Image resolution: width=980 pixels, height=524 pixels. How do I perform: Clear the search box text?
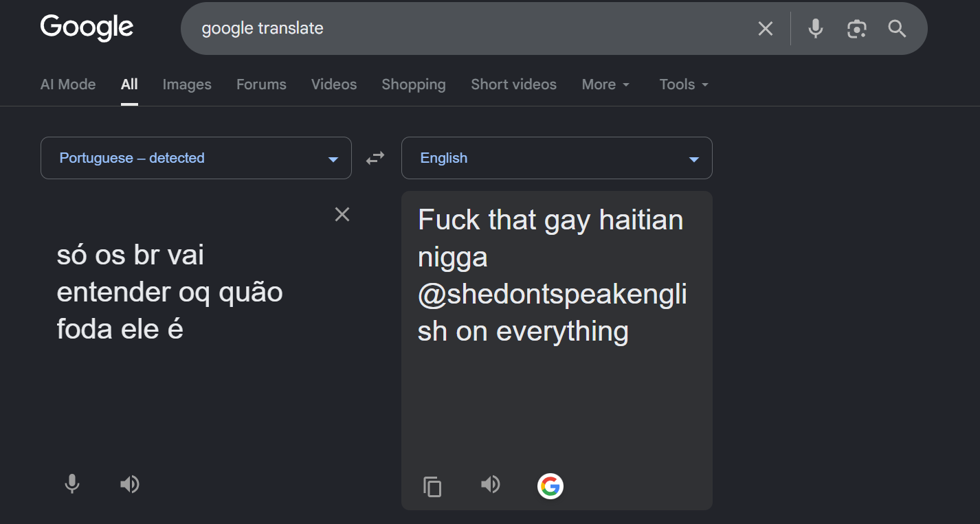point(765,29)
